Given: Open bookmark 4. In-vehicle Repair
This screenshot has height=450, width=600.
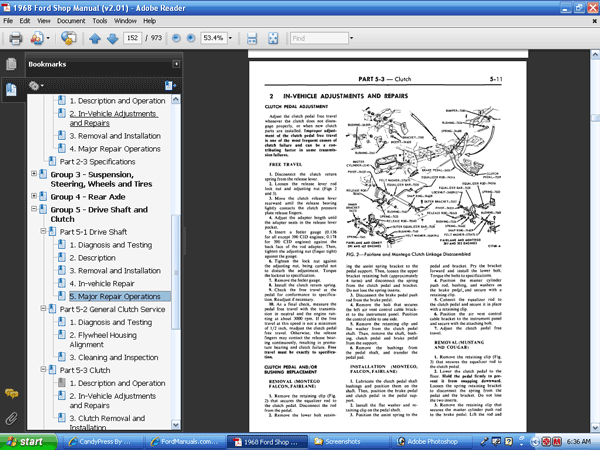Looking at the screenshot, I should (x=102, y=284).
